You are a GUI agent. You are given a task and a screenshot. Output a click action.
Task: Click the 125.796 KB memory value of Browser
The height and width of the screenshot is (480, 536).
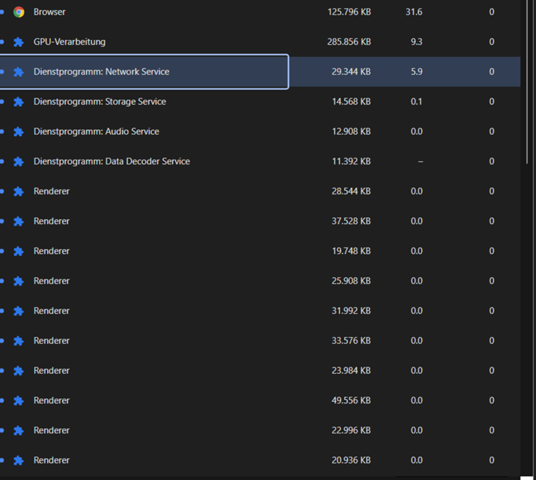[x=349, y=12]
